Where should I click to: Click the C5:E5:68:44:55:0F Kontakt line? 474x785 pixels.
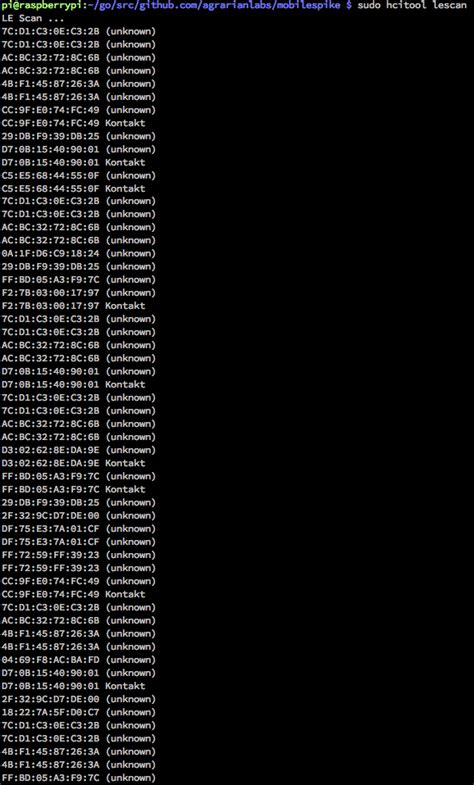[73, 188]
